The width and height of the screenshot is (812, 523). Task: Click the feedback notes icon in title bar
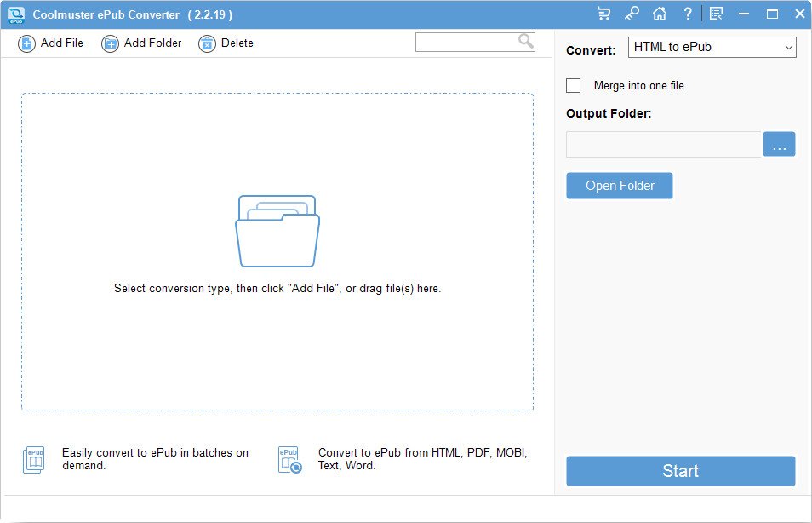coord(716,14)
